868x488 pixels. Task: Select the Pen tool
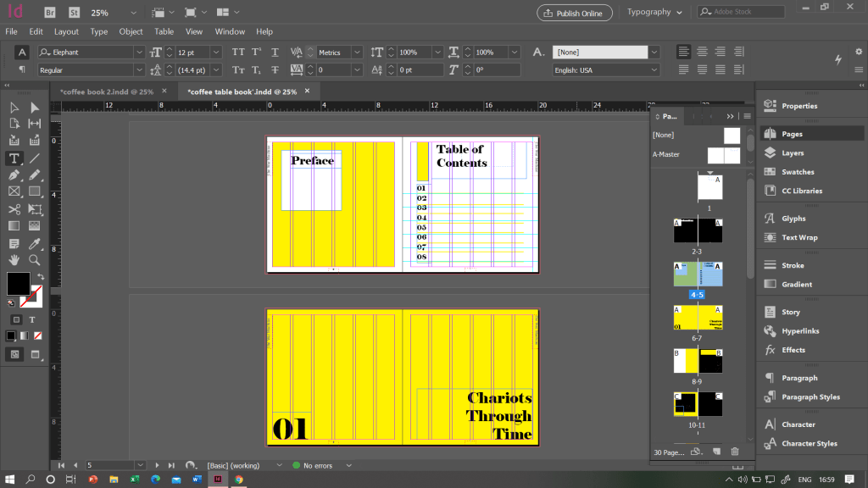(14, 175)
